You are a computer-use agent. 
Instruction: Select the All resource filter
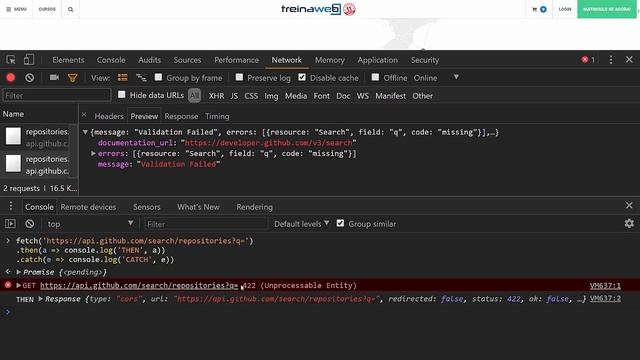194,96
